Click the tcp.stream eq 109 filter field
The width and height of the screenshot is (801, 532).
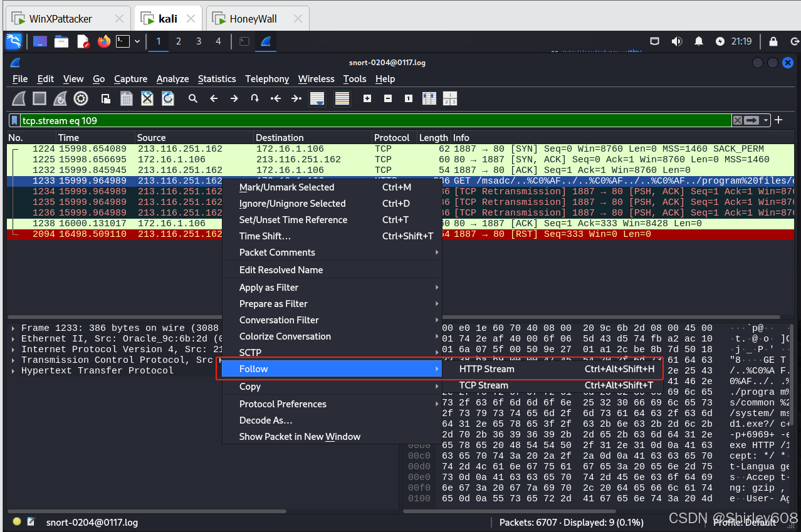[376, 120]
